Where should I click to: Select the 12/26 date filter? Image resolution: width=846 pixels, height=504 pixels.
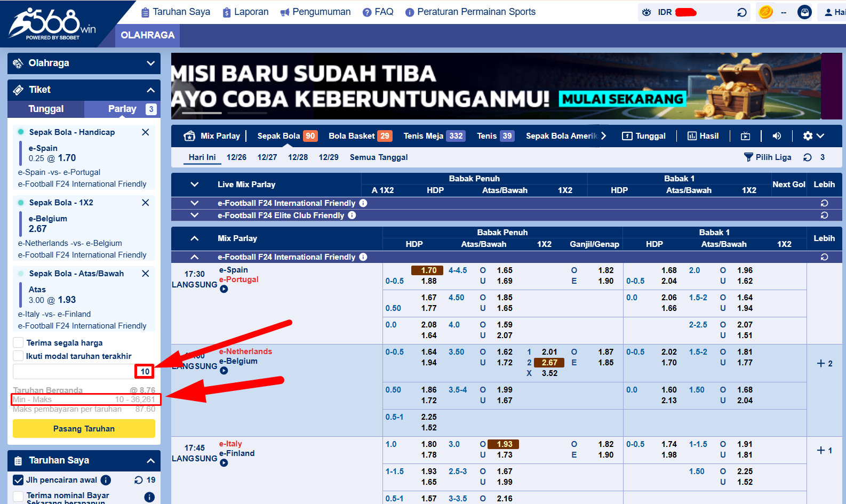pos(236,157)
